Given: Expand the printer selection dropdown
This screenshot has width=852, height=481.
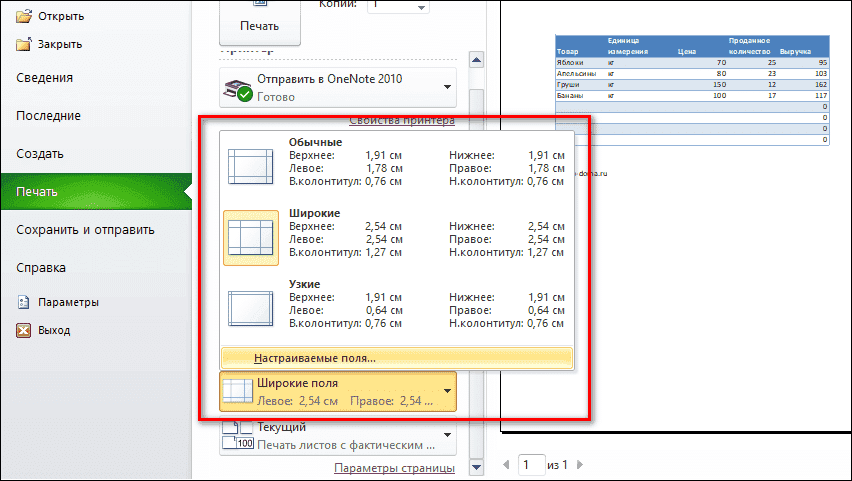Looking at the screenshot, I should pos(447,88).
